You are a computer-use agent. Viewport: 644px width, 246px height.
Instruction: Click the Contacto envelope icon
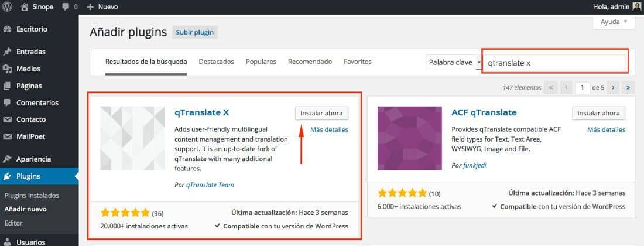7,119
